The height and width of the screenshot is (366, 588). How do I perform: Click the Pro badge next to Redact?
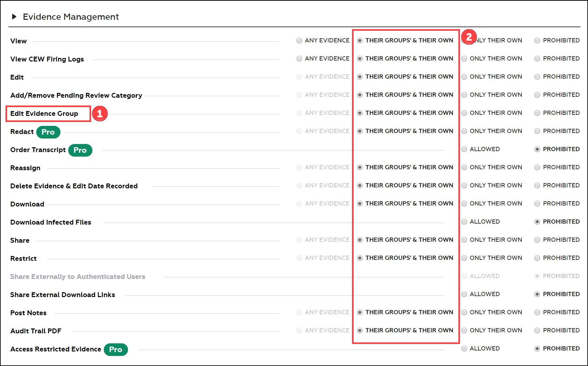48,132
